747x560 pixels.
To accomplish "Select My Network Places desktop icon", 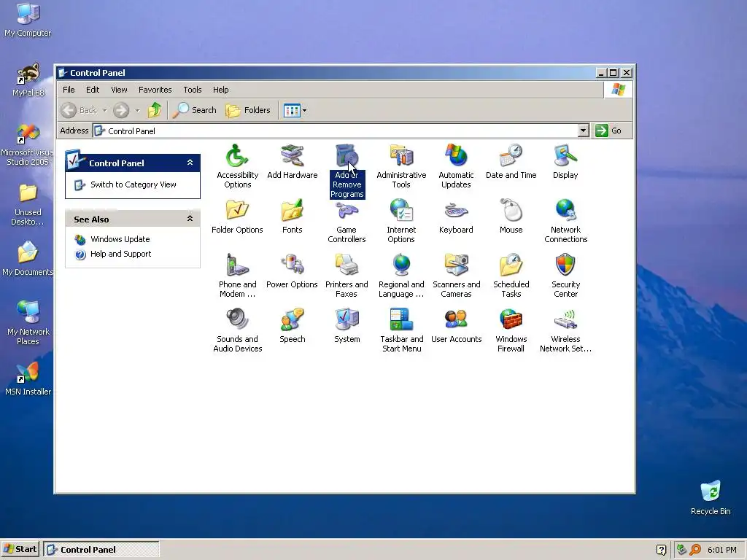I will (28, 323).
